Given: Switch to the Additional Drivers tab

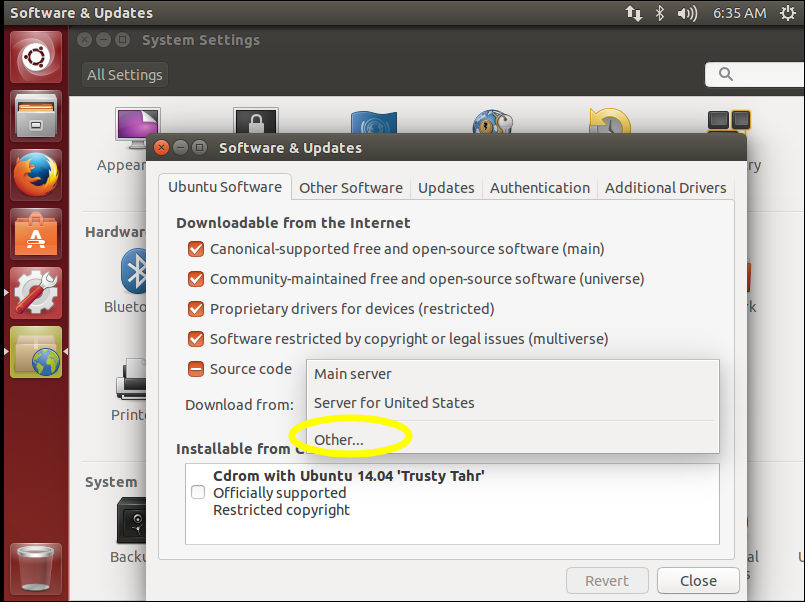Looking at the screenshot, I should pyautogui.click(x=665, y=188).
